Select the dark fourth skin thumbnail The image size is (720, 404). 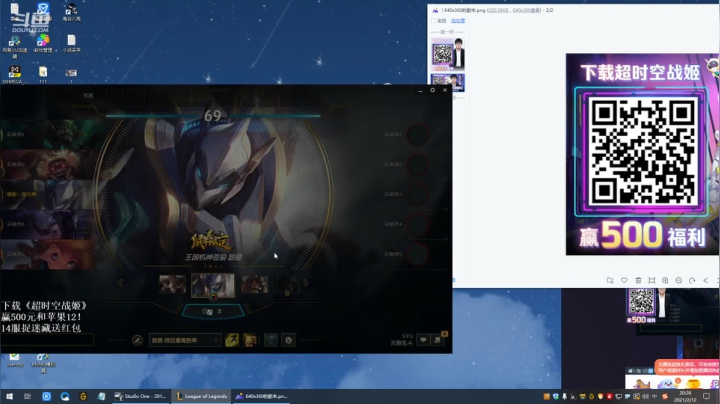[x=287, y=284]
